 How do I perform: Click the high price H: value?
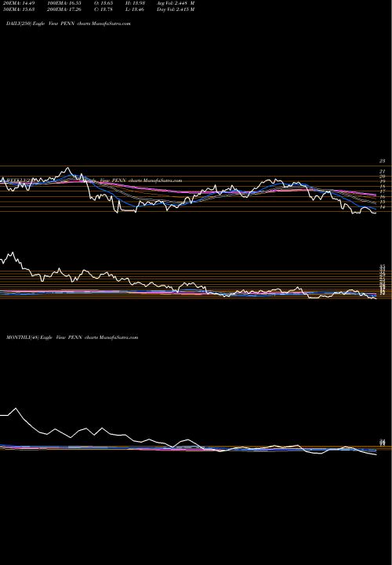[x=135, y=3]
